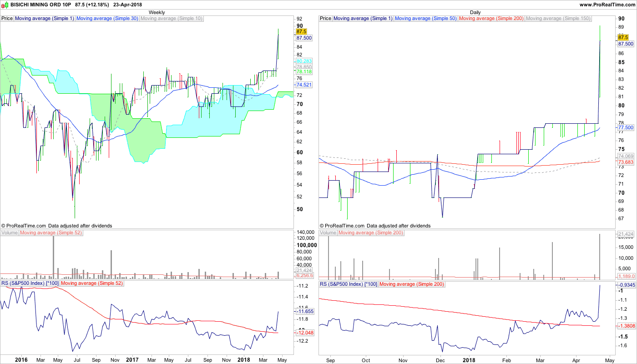Click the Dec label on Daily time axis
The image size is (637, 364).
(x=440, y=360)
